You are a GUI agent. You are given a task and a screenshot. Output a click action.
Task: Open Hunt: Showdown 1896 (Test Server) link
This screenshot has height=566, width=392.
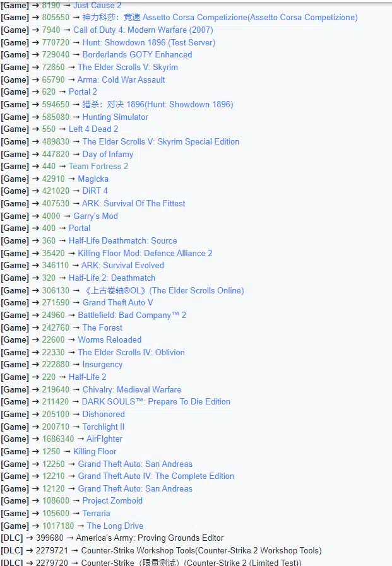(149, 43)
